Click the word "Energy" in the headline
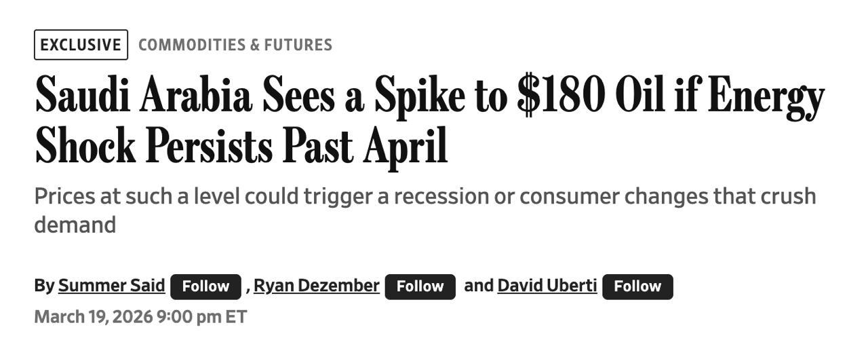 click(766, 96)
